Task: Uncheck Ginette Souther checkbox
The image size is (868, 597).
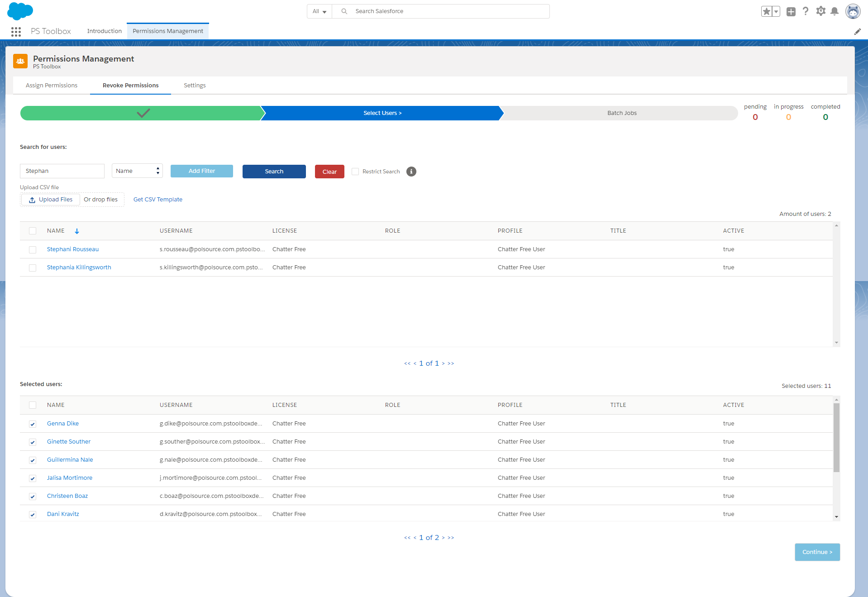Action: [33, 442]
